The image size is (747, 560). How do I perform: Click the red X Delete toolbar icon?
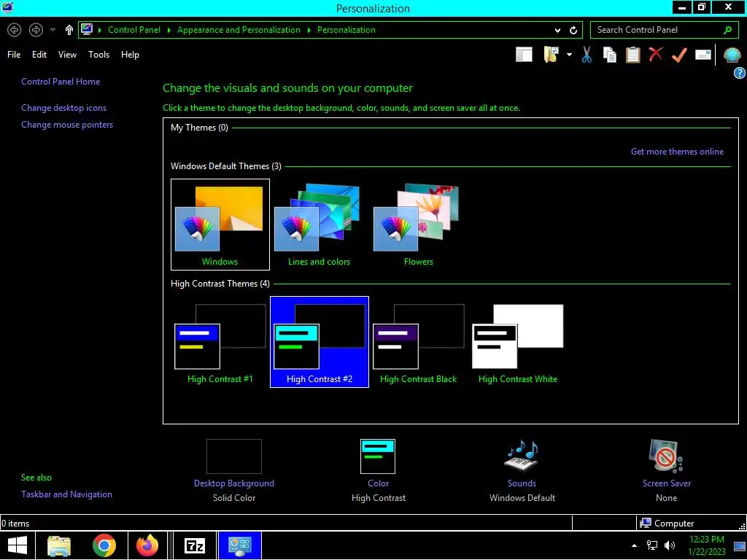click(656, 54)
